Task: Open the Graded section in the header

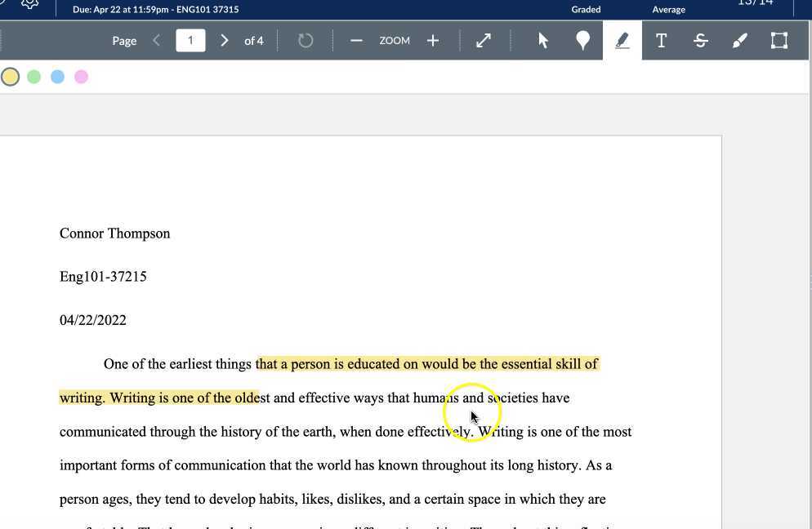Action: coord(586,9)
